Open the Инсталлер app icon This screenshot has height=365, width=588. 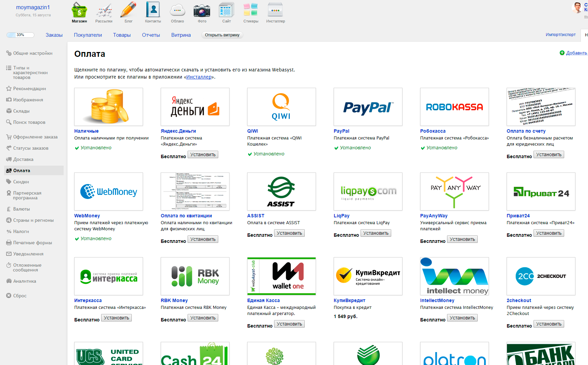275,13
